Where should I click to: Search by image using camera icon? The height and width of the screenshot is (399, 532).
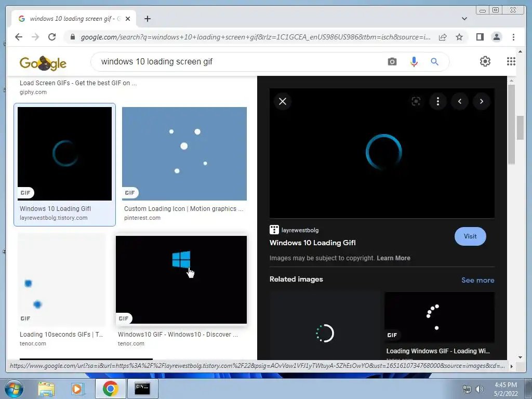(392, 62)
